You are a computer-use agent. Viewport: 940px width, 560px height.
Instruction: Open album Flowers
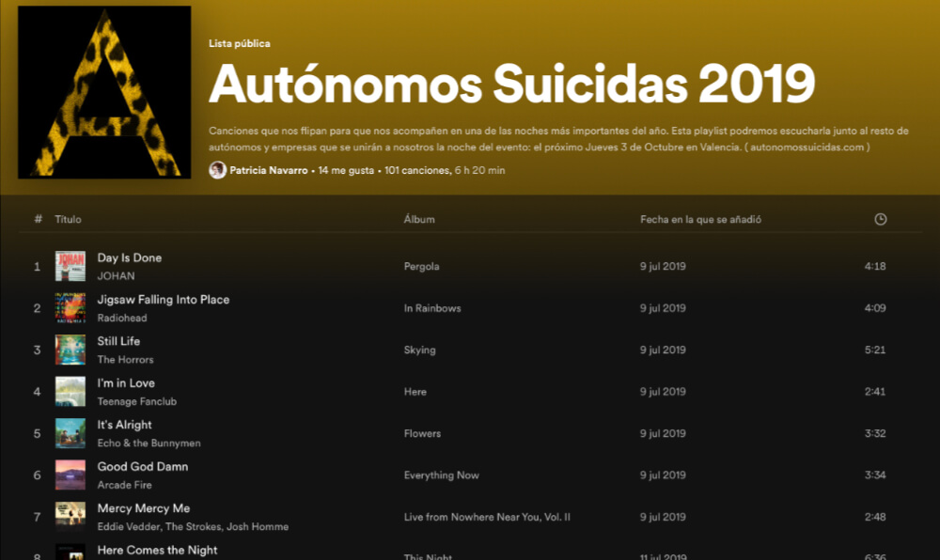422,433
